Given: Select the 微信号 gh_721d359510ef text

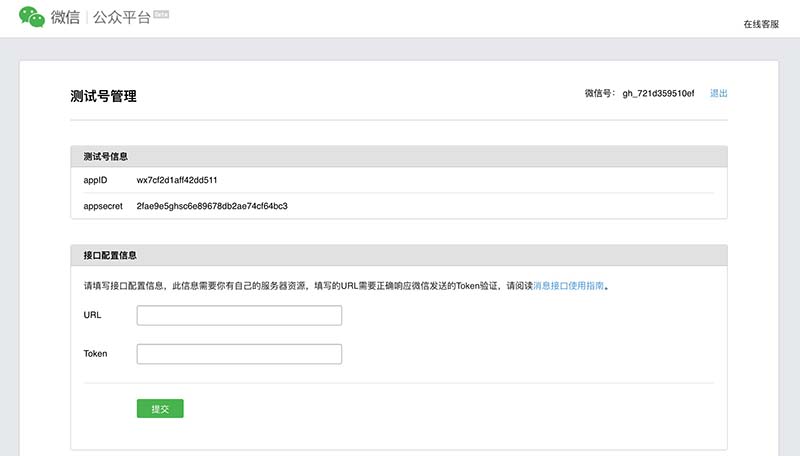Looking at the screenshot, I should tap(658, 93).
